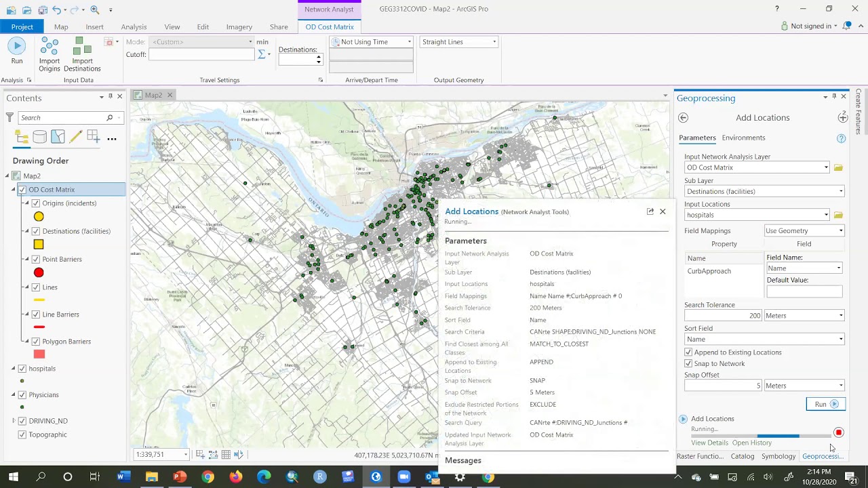Image resolution: width=868 pixels, height=488 pixels.
Task: Click the Import Origins icon
Action: [x=50, y=54]
